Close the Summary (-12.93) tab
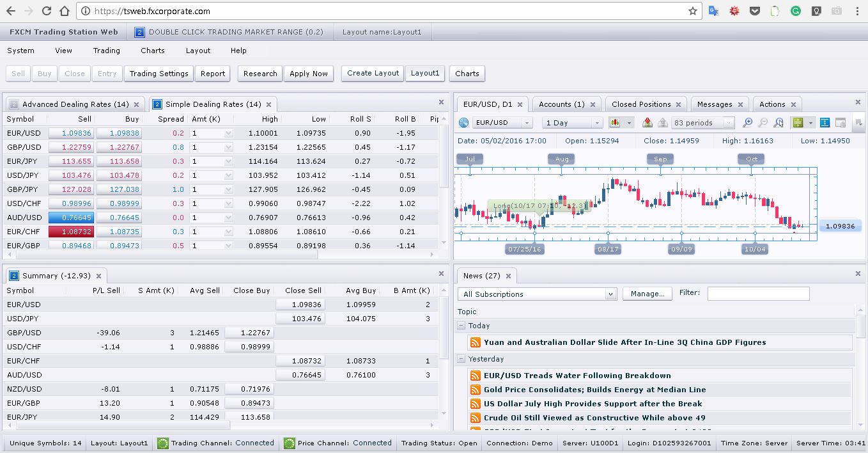 [x=98, y=276]
